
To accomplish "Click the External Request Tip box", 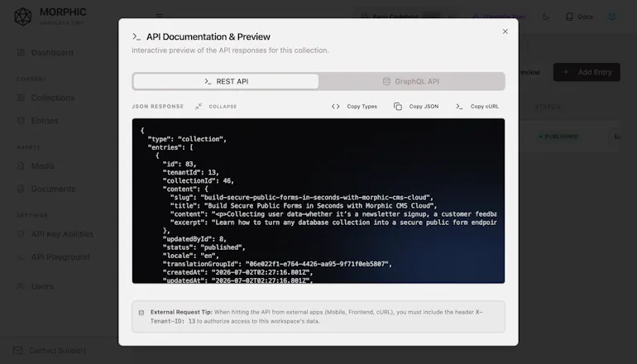I will pos(318,317).
